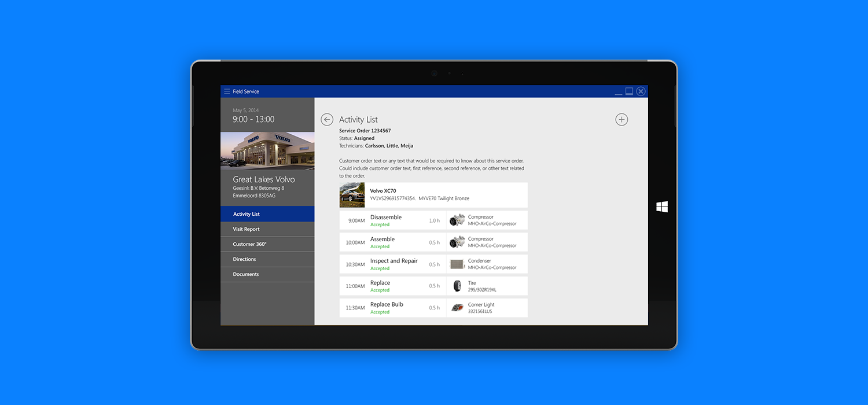
Task: Open the Volvo XC70 vehicle thumbnail
Action: [352, 195]
